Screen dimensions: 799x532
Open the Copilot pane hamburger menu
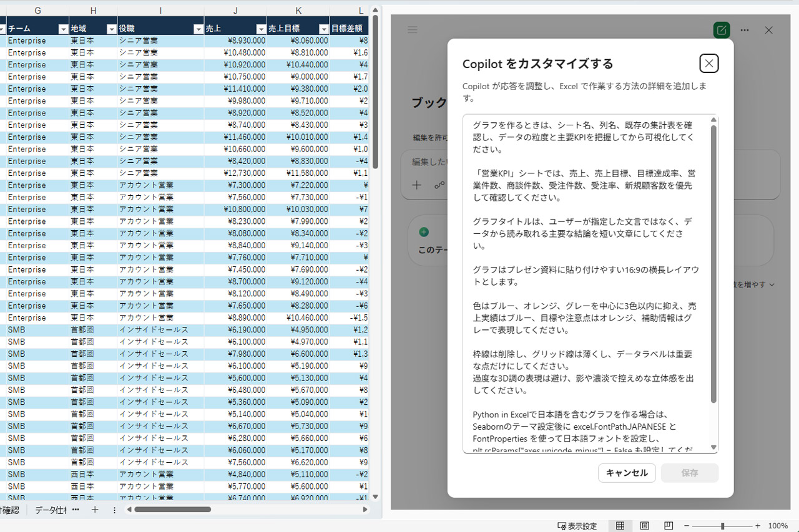tap(412, 30)
